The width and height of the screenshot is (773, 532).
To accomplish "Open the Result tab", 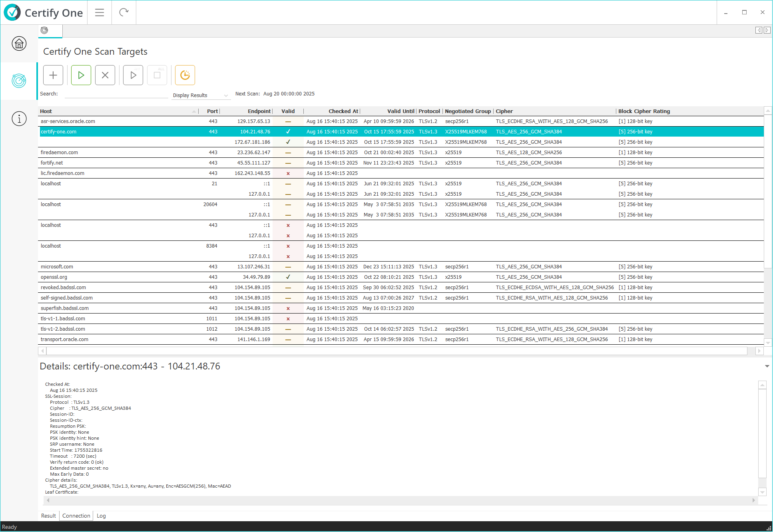I will (48, 516).
